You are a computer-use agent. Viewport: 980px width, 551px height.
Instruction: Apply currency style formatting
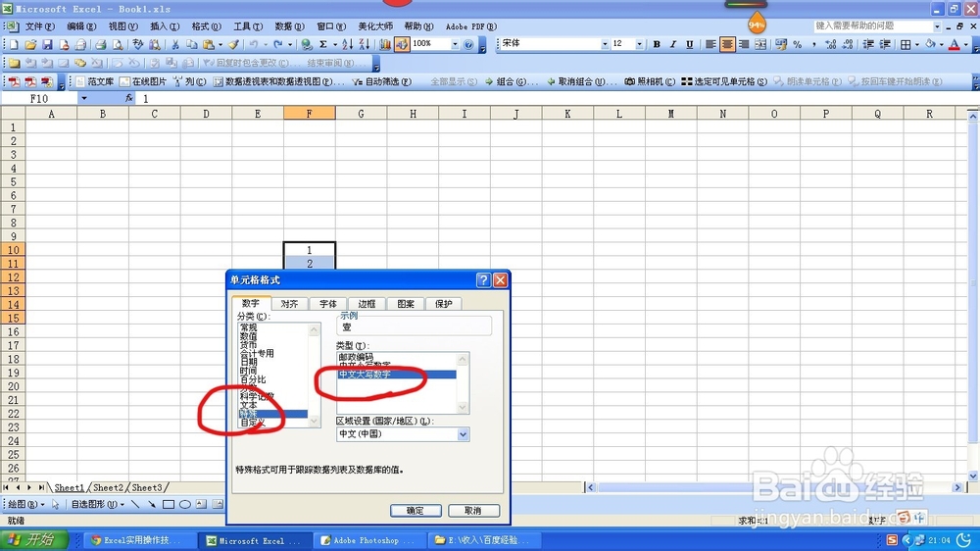[781, 44]
